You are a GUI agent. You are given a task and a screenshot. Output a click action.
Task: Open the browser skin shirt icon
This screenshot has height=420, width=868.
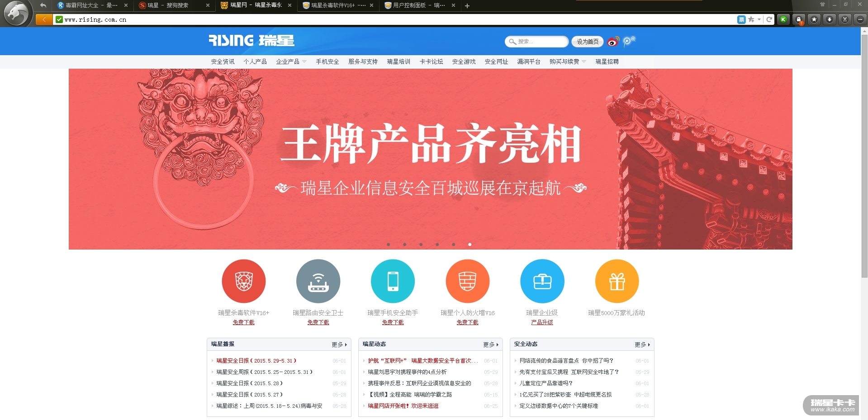tap(822, 4)
